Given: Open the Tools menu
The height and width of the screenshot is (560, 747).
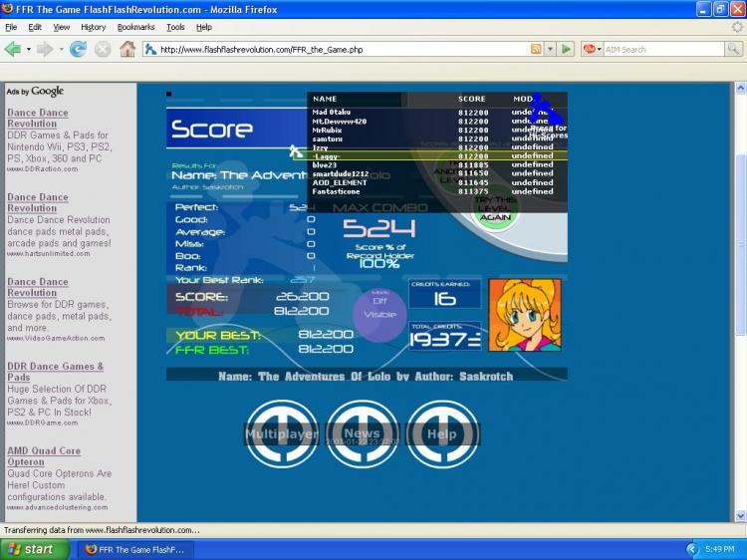Looking at the screenshot, I should [175, 27].
